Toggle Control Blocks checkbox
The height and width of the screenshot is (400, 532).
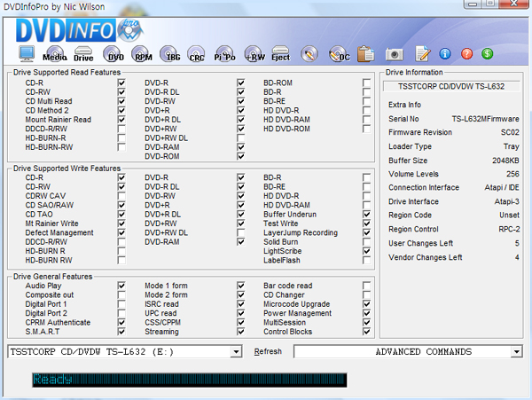click(366, 332)
